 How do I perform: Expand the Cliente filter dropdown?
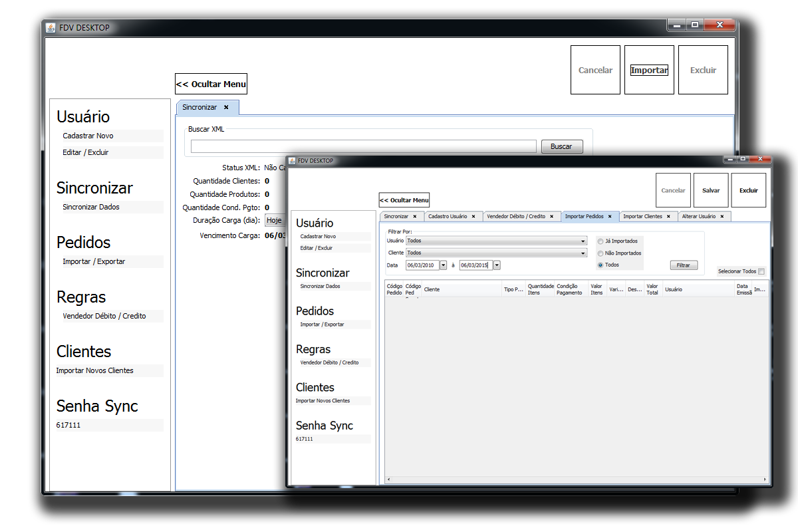tap(583, 253)
